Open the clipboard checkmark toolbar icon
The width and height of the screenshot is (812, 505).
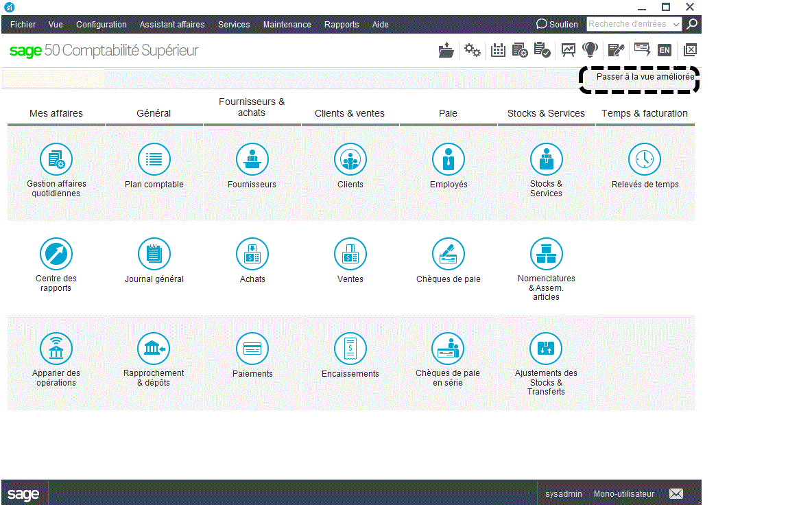point(542,50)
